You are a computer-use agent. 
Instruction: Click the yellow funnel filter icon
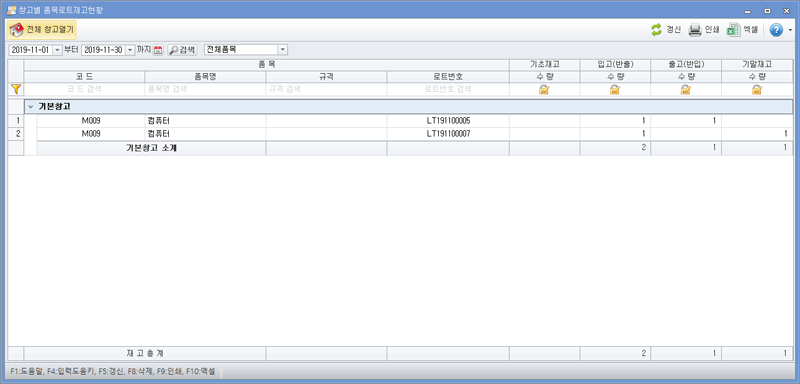click(16, 89)
